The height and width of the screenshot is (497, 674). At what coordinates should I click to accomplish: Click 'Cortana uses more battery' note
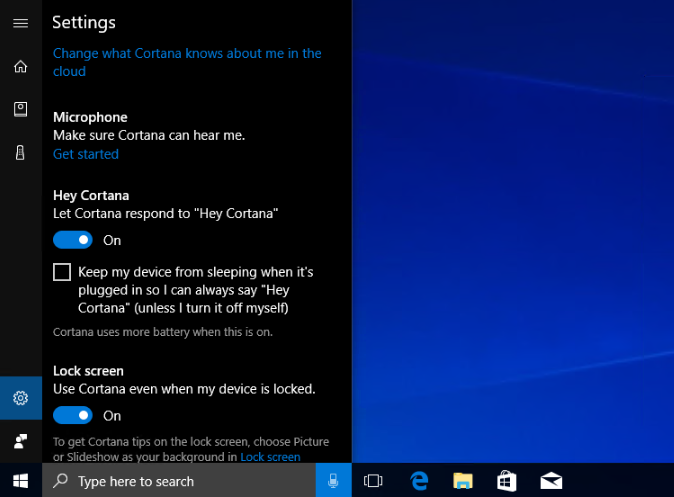163,332
